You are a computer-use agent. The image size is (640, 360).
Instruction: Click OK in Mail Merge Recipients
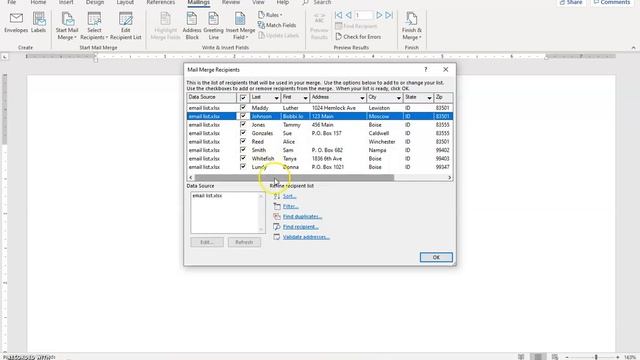[x=436, y=257]
